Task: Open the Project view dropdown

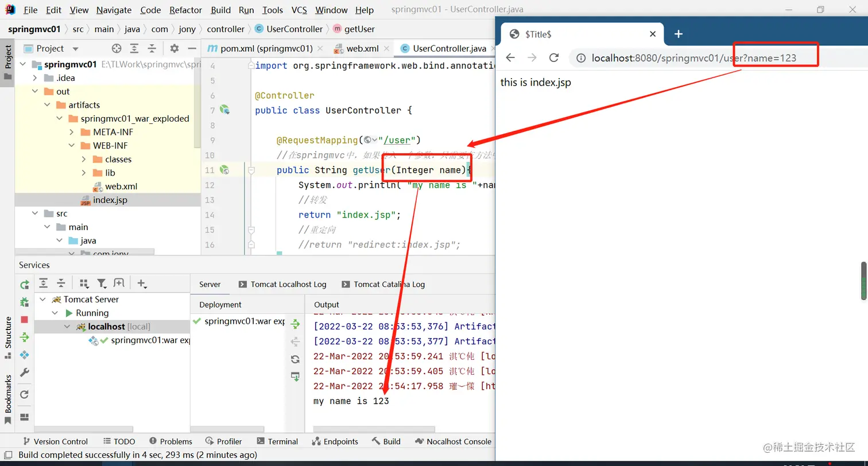Action: (75, 49)
